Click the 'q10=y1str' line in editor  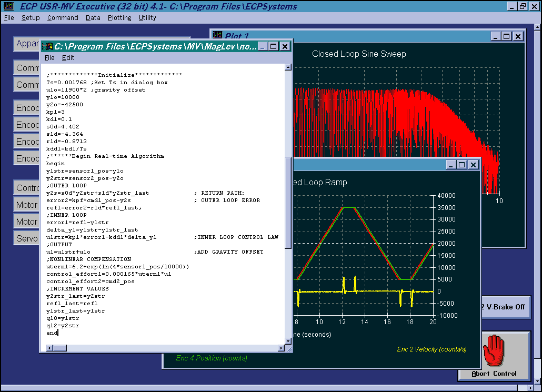pyautogui.click(x=63, y=318)
